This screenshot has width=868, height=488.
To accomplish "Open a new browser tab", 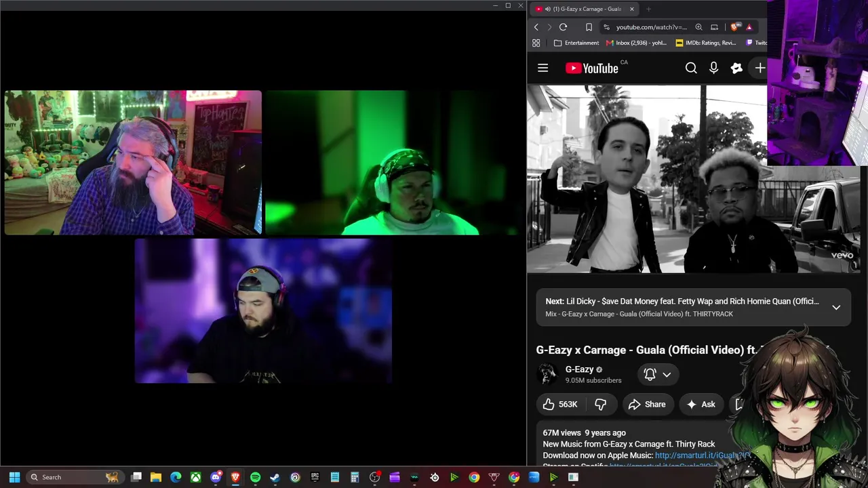I will pyautogui.click(x=648, y=9).
